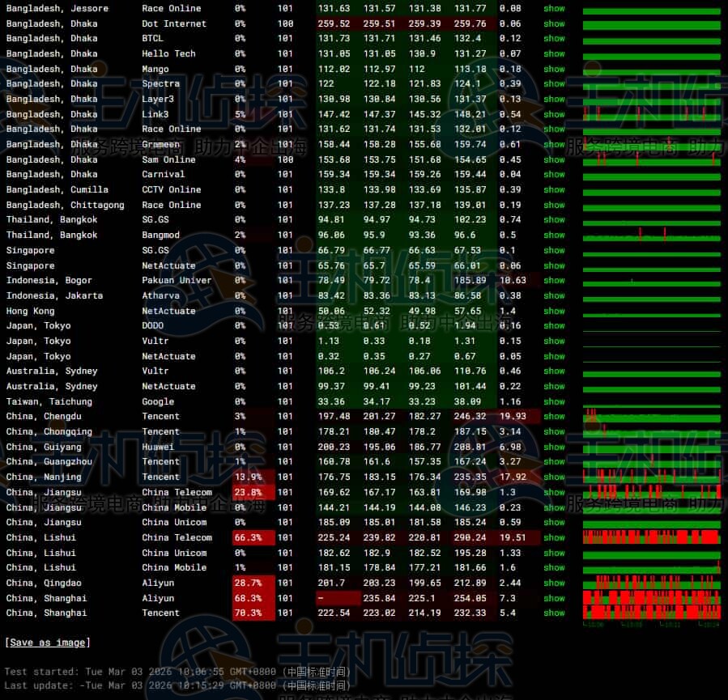The height and width of the screenshot is (700, 728).
Task: Click the Shanghai Aliyun latency graph
Action: [651, 598]
